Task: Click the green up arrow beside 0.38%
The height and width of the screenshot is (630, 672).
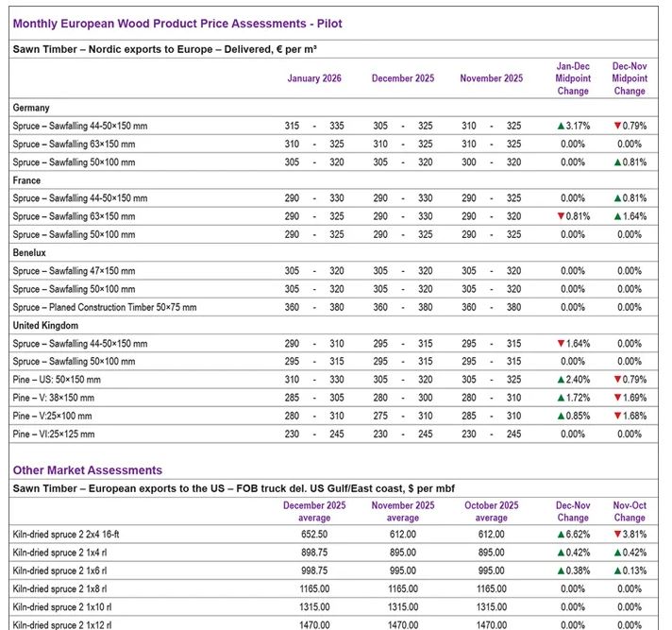Action: click(x=561, y=570)
